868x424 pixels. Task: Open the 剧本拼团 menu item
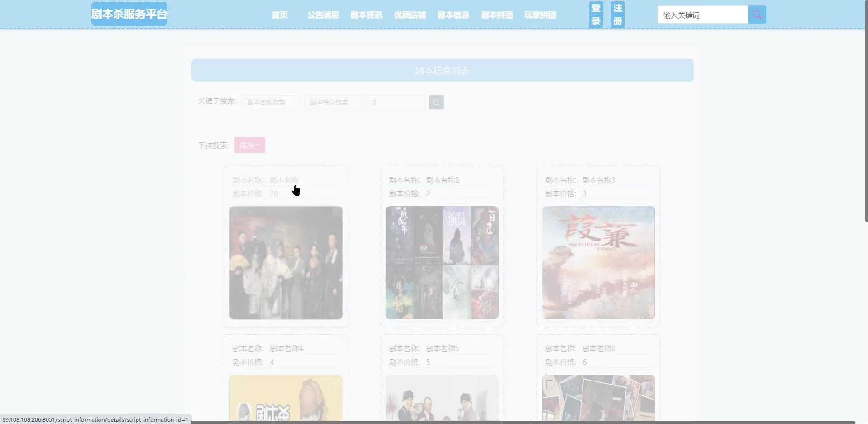496,15
